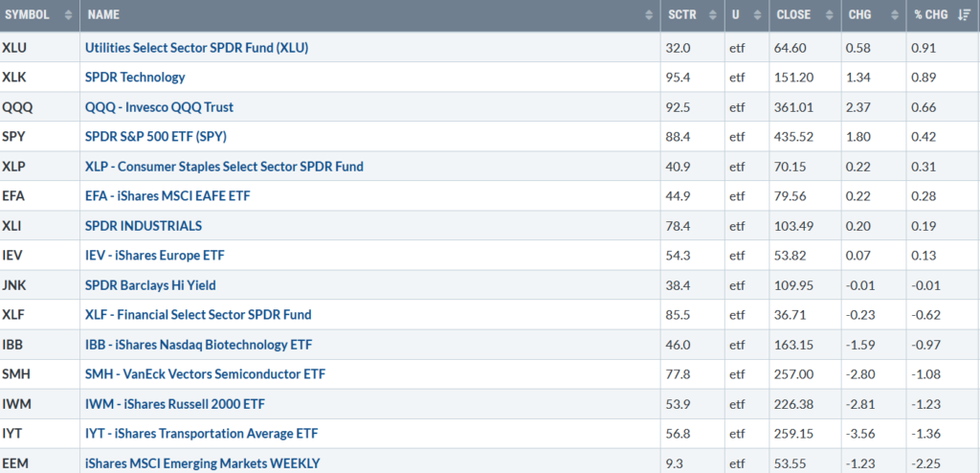980x473 pixels.
Task: Select the SMH symbol cell
Action: click(40, 374)
